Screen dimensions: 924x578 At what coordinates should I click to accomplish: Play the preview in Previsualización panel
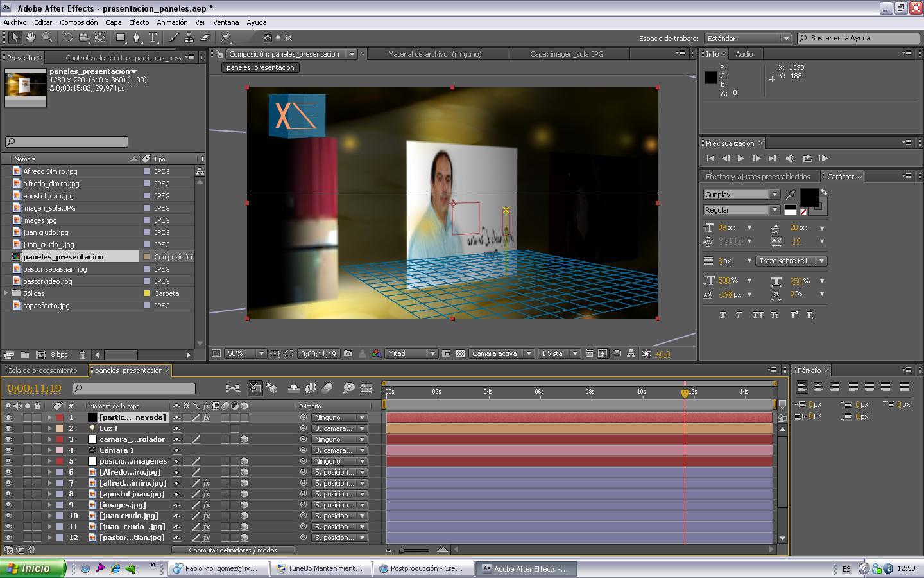741,159
